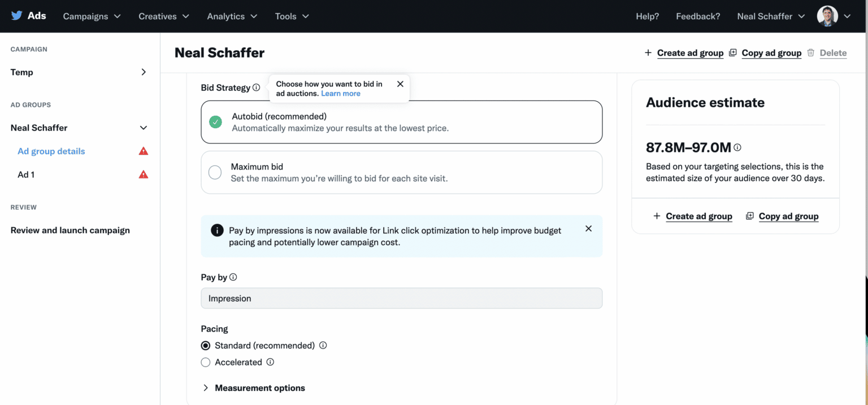Click Create ad group in the header
This screenshot has width=868, height=405.
click(x=690, y=53)
